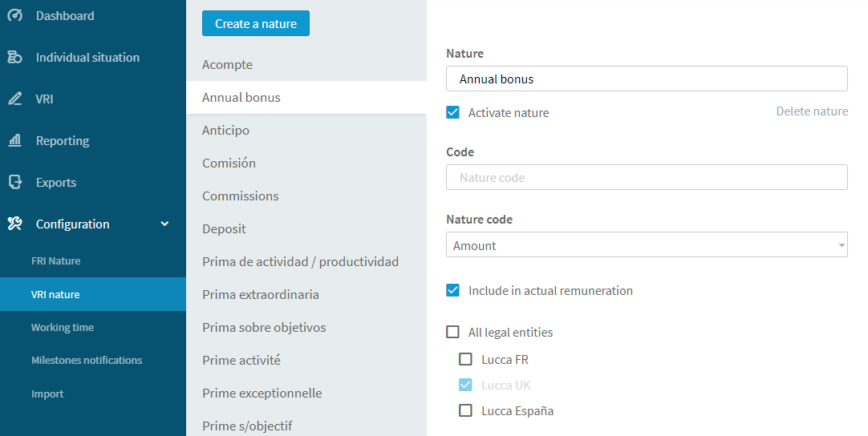Open the FRI Nature submenu item
The image size is (868, 436).
[x=56, y=260]
